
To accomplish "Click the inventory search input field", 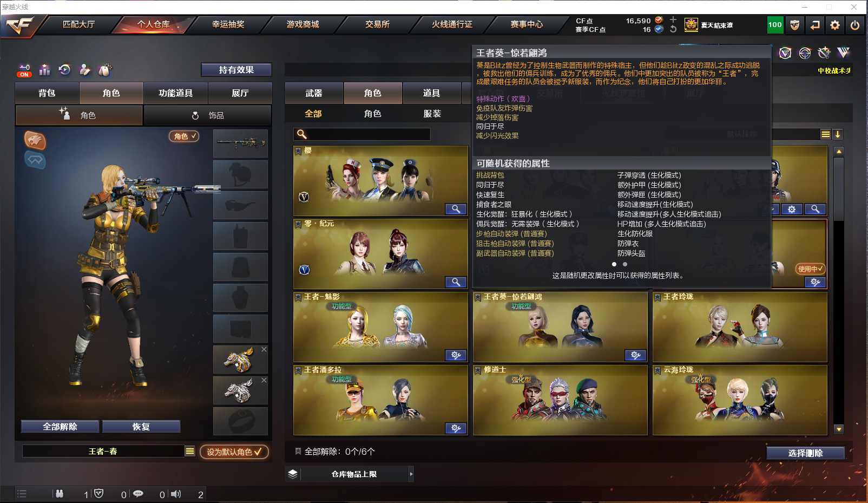I will (x=362, y=134).
